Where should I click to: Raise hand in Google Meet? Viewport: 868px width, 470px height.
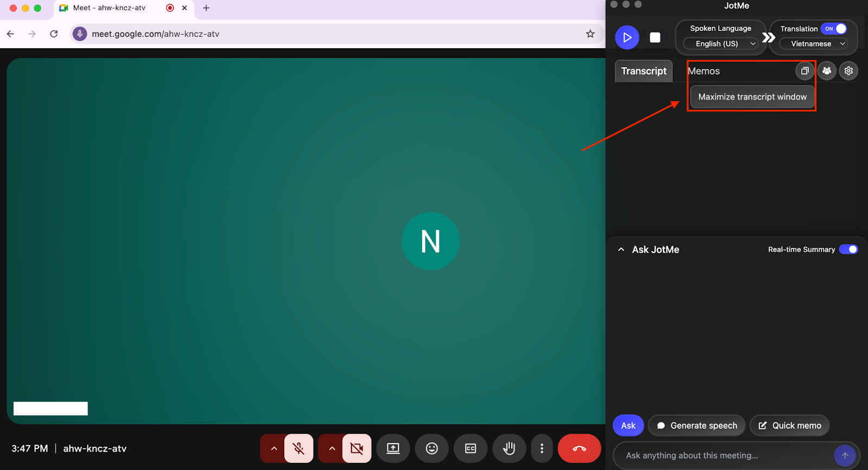click(509, 448)
